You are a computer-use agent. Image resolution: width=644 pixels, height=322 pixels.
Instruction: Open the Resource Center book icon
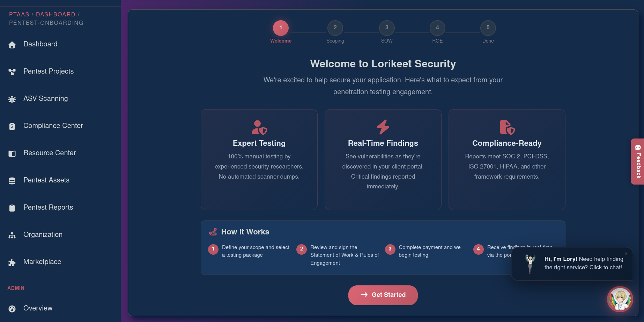coord(12,153)
